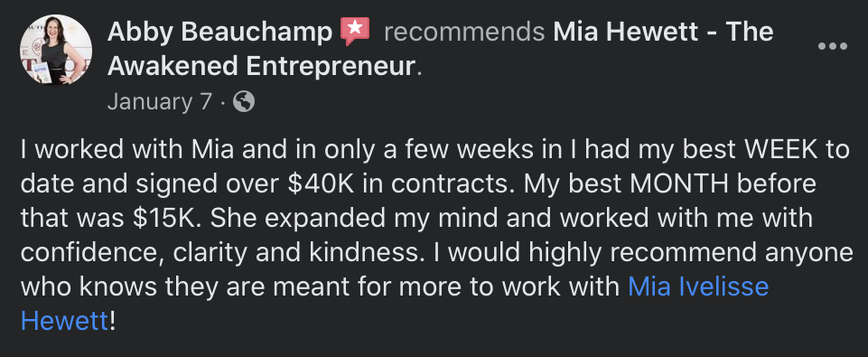Open Abby Beauchamp's profile picture
This screenshot has width=868, height=357.
point(56,50)
